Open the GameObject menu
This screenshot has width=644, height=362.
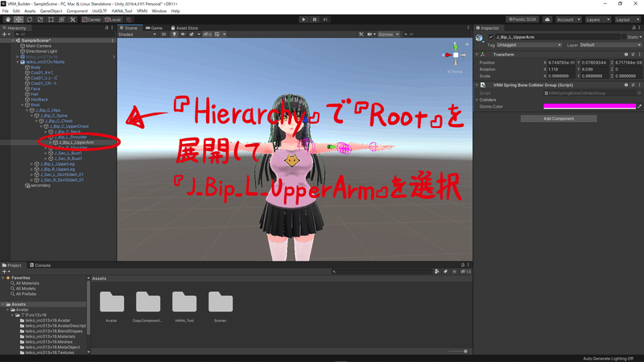click(51, 11)
